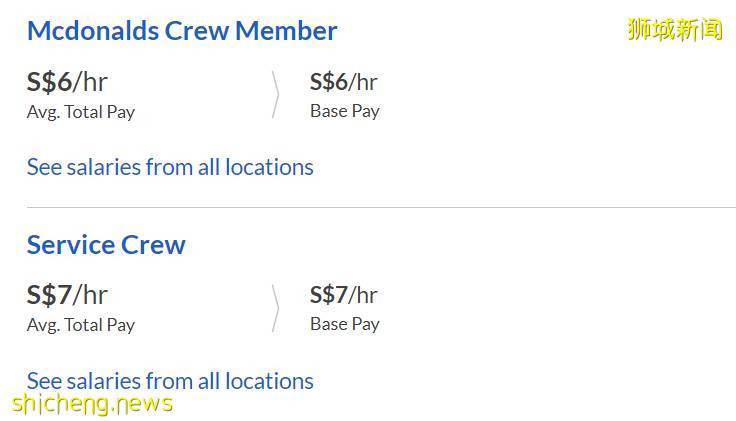Click the divider line between the two job listings
This screenshot has width=736, height=421.
(x=380, y=208)
